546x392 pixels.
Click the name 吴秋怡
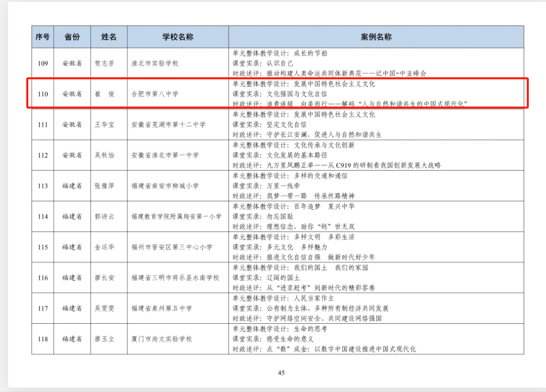[x=105, y=155]
